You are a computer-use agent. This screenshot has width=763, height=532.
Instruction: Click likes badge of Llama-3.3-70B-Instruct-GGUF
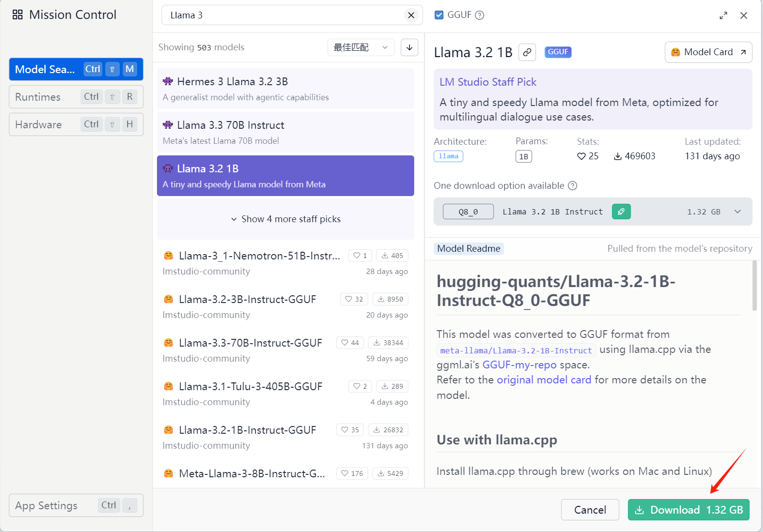[x=350, y=343]
